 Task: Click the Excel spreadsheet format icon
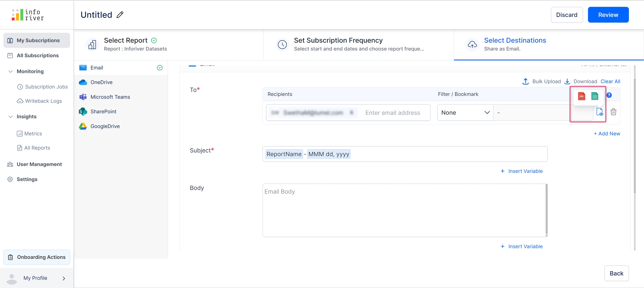[595, 96]
